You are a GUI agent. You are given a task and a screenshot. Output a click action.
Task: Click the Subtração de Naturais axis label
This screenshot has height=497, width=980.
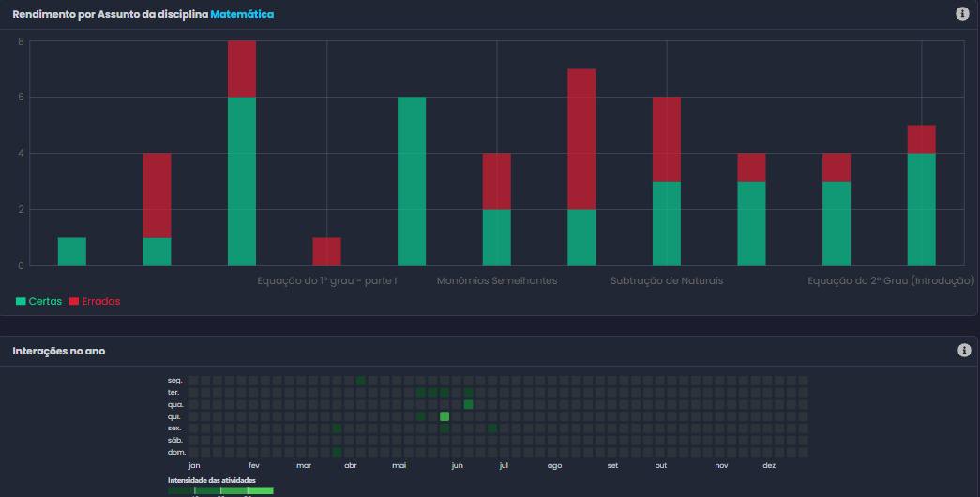pyautogui.click(x=666, y=280)
